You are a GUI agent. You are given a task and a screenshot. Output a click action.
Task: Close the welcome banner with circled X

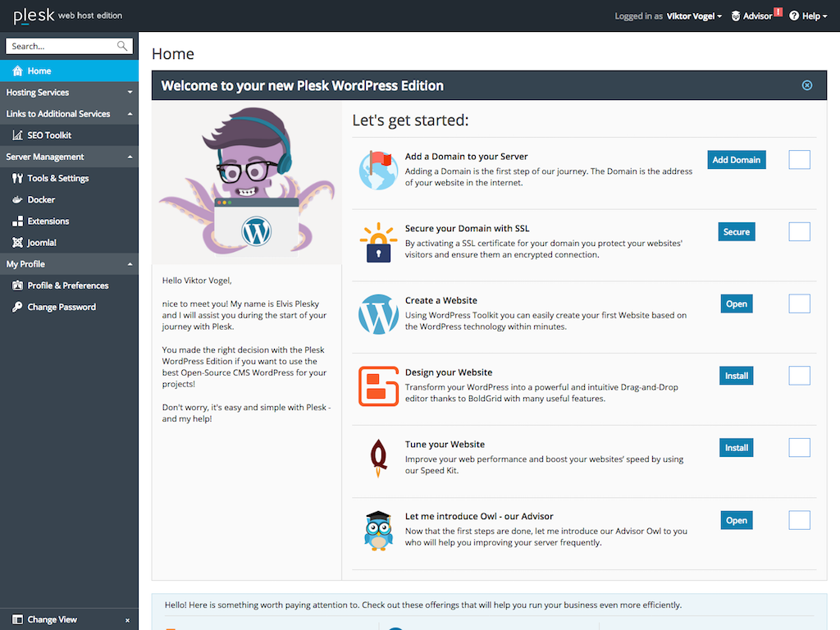click(807, 85)
